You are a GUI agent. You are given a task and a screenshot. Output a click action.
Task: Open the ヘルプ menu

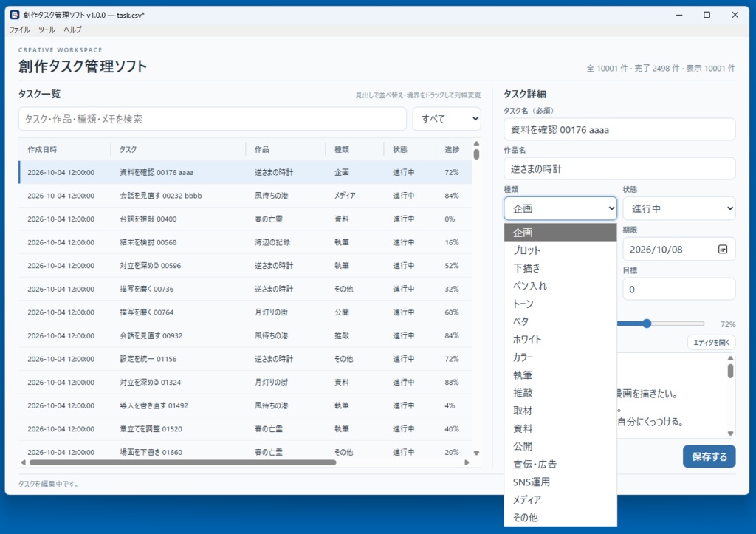[x=72, y=30]
